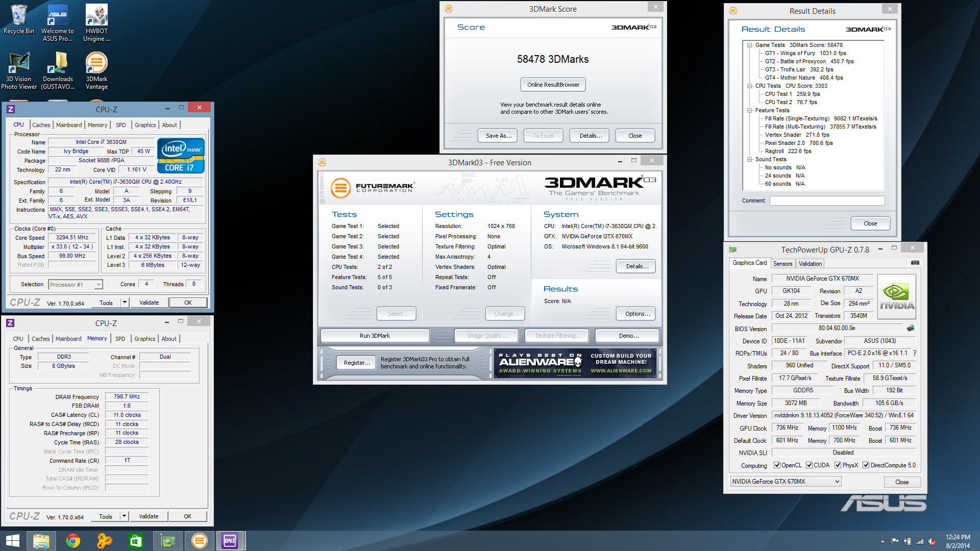Open the GPU selection dropdown in GPU-Z
This screenshot has width=980, height=551.
point(786,482)
